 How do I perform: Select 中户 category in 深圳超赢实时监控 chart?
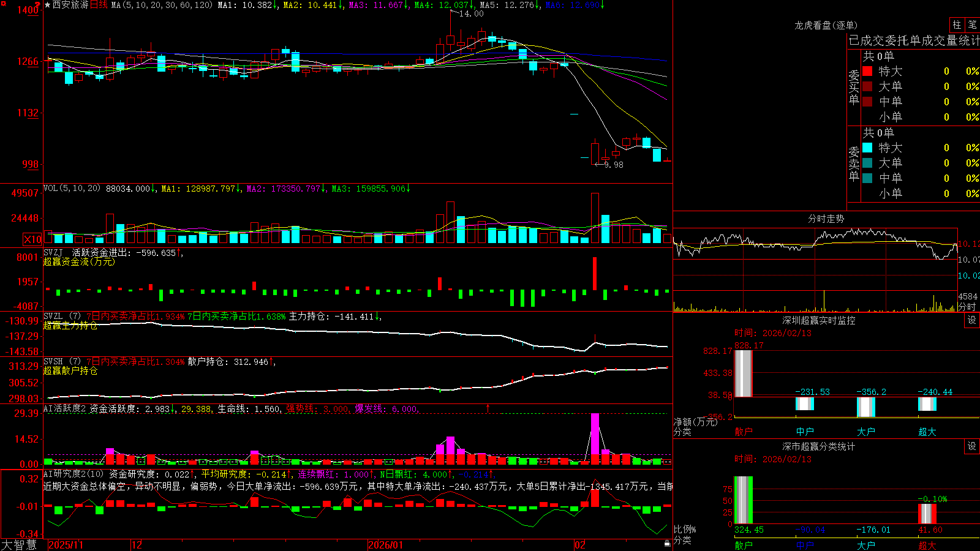click(x=805, y=432)
